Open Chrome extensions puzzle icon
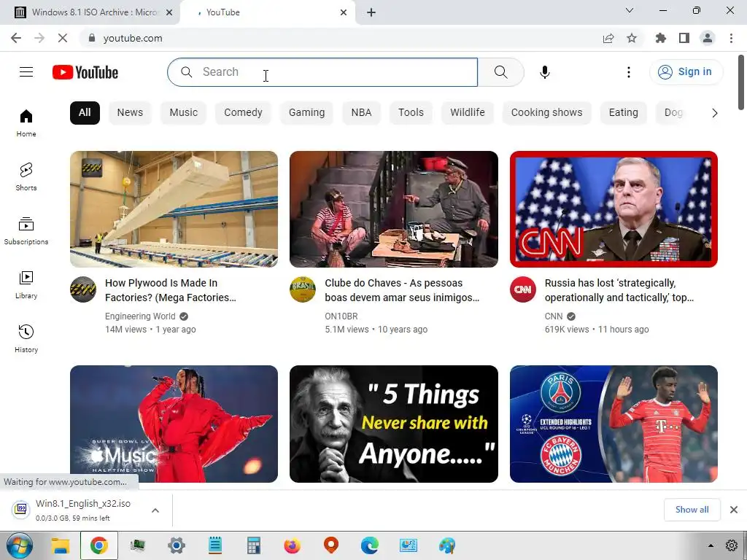This screenshot has width=747, height=560. pyautogui.click(x=661, y=38)
